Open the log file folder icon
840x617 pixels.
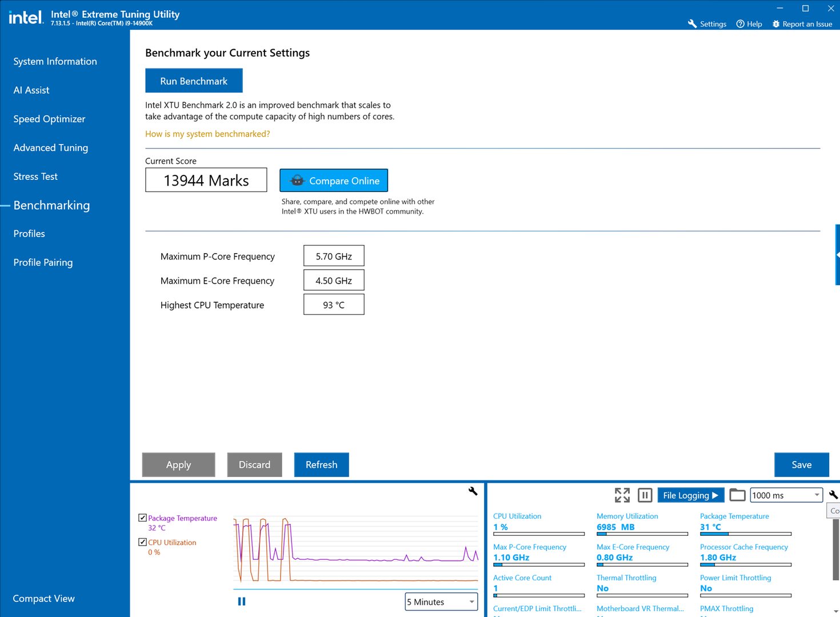point(737,495)
